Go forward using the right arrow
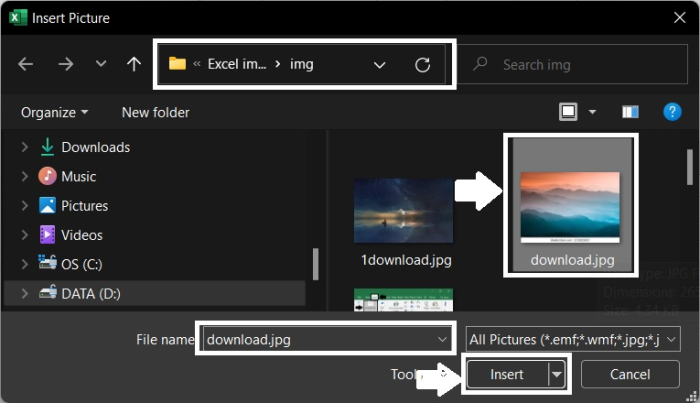Screen dimensions: 700x403 click(x=66, y=64)
